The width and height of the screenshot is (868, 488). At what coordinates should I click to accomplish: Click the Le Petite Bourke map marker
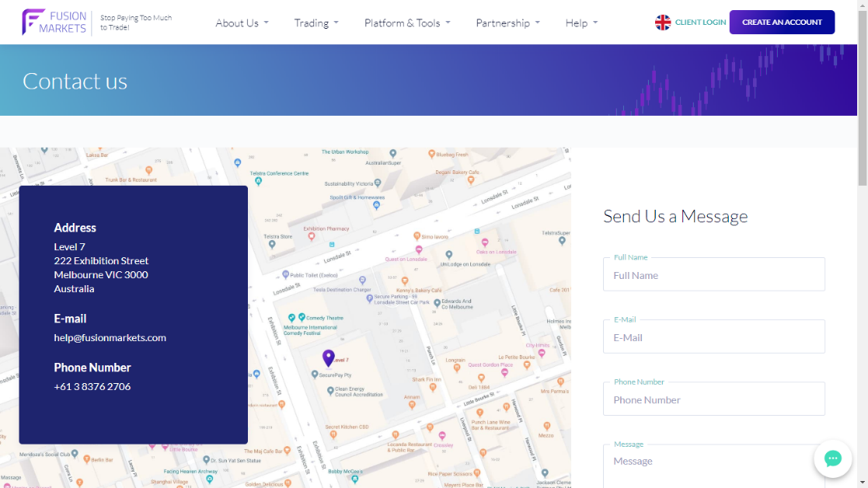[x=527, y=364]
